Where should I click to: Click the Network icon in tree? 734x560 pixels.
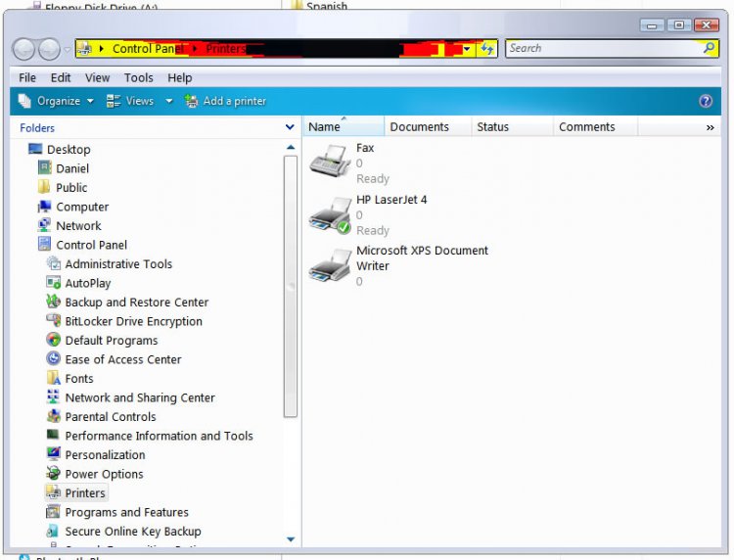click(44, 225)
